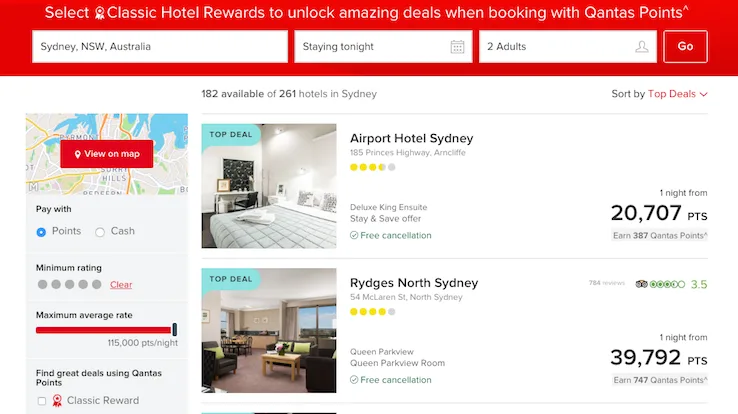The width and height of the screenshot is (738, 414).
Task: Click the maximum average rate slider handle
Action: point(175,329)
